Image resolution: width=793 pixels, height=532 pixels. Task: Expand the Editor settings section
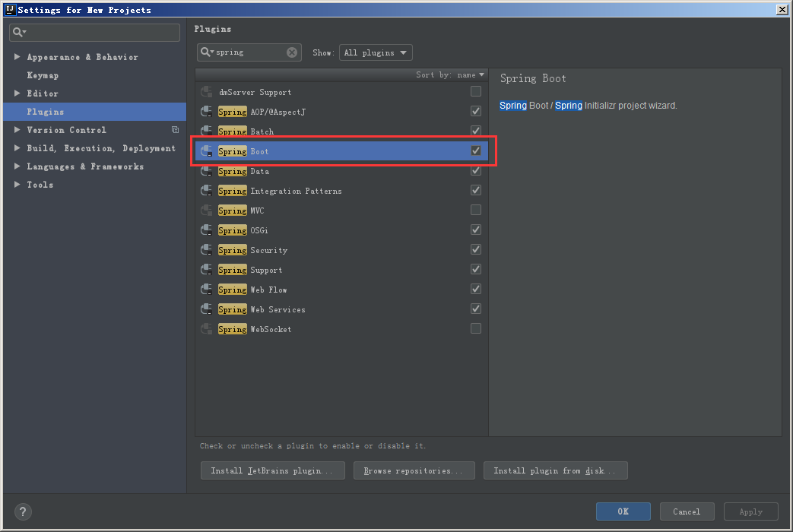[x=17, y=93]
